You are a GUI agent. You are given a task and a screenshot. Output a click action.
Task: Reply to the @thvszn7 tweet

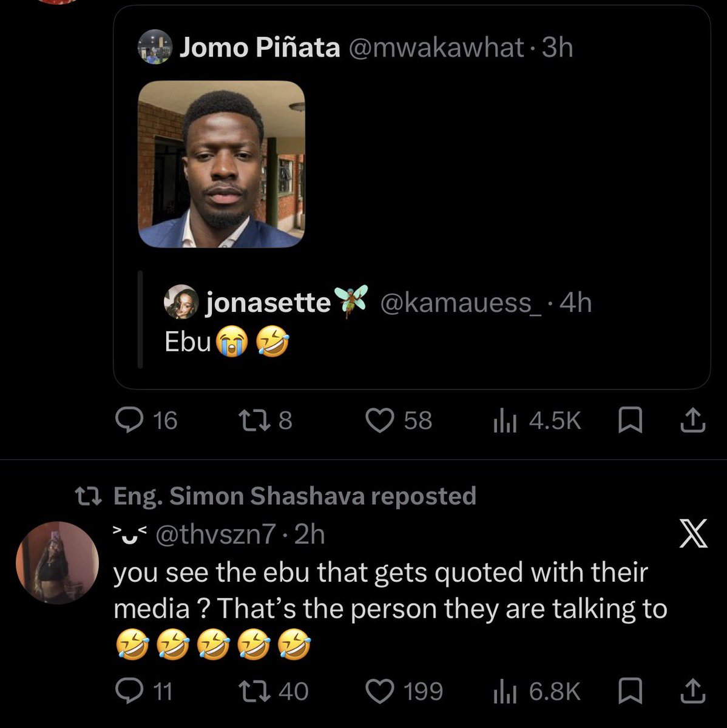[x=144, y=691]
